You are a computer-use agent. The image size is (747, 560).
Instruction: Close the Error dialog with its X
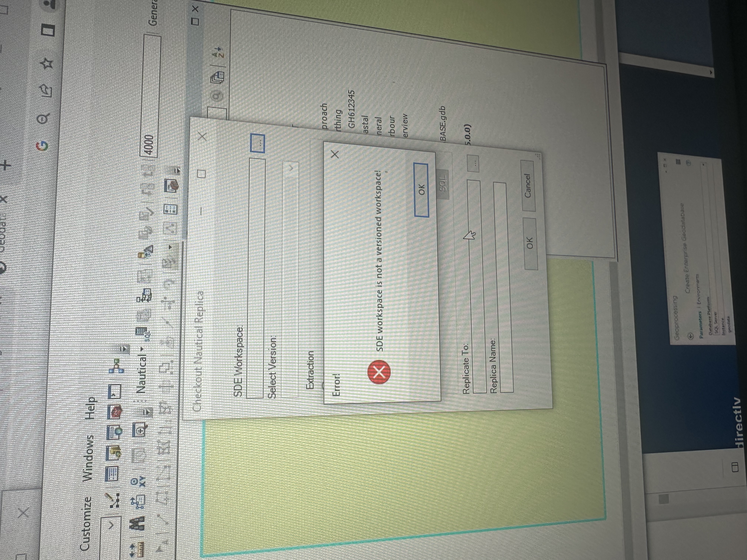tap(335, 154)
